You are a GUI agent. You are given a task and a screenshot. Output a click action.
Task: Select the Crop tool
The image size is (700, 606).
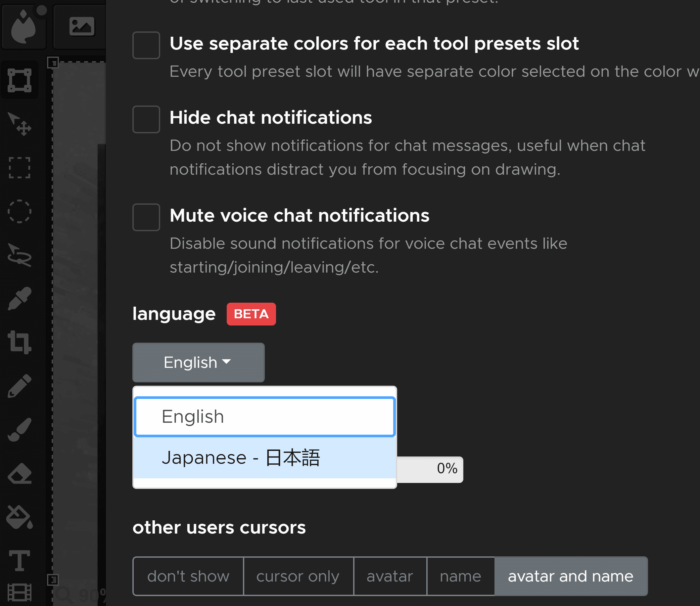[20, 342]
